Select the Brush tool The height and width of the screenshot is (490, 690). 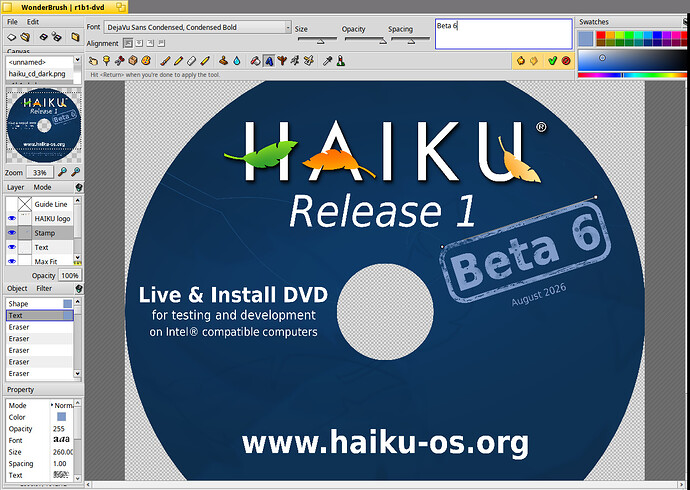point(165,61)
